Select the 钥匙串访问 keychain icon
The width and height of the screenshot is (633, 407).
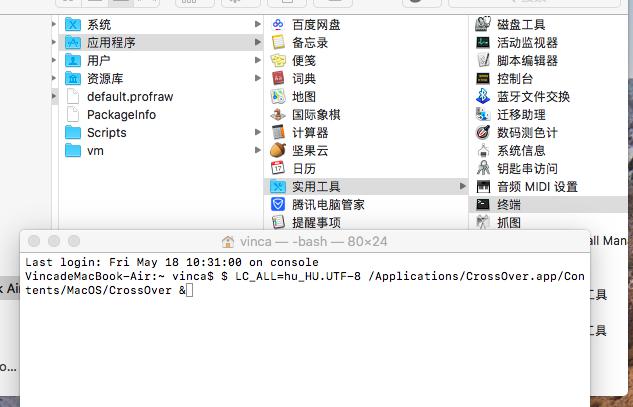pyautogui.click(x=483, y=168)
